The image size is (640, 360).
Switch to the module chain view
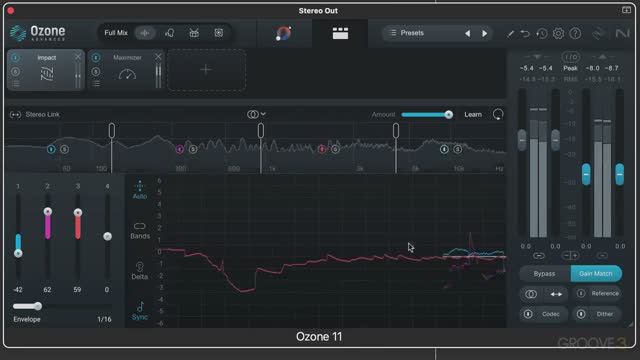(x=340, y=33)
